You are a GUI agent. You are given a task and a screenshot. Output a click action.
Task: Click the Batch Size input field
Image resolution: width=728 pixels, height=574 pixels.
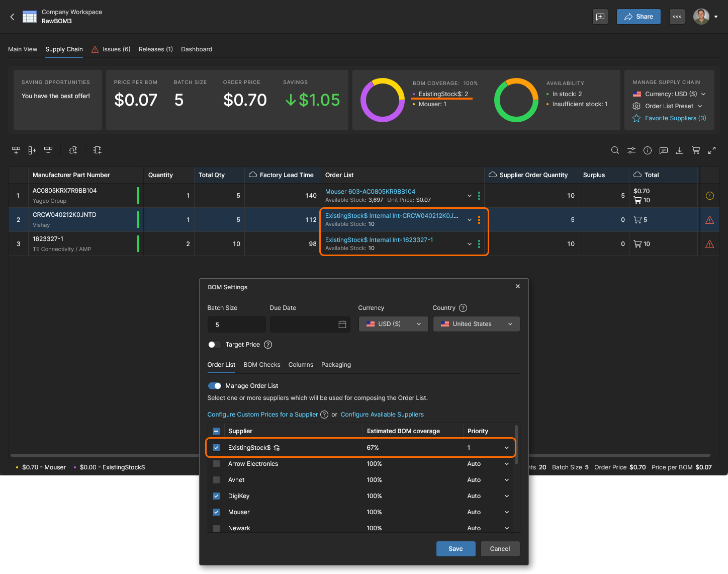[236, 324]
